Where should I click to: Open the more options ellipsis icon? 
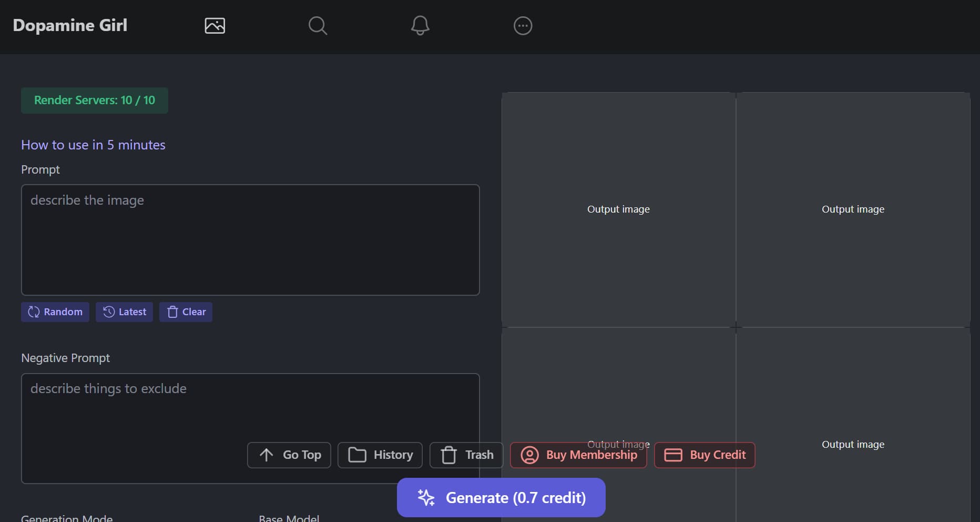tap(523, 26)
